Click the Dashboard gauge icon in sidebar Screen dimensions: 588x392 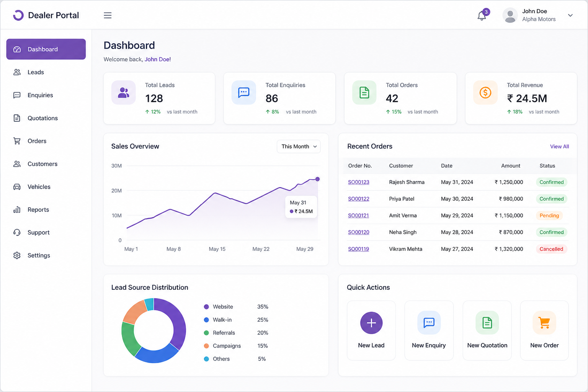(17, 49)
